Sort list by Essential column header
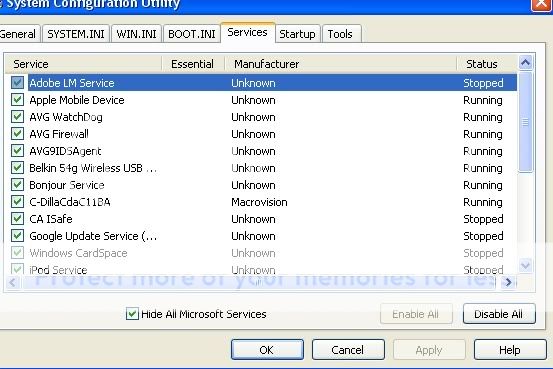Viewport: 553px width, 369px height. tap(193, 64)
